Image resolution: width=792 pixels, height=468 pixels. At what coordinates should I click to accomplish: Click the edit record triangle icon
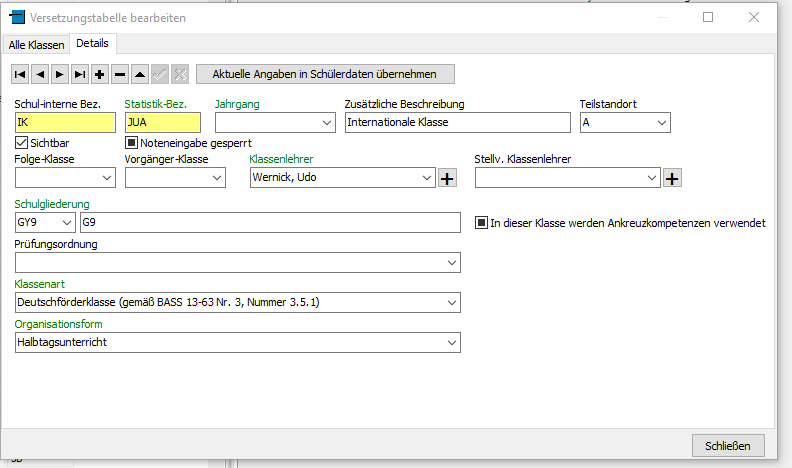[140, 74]
